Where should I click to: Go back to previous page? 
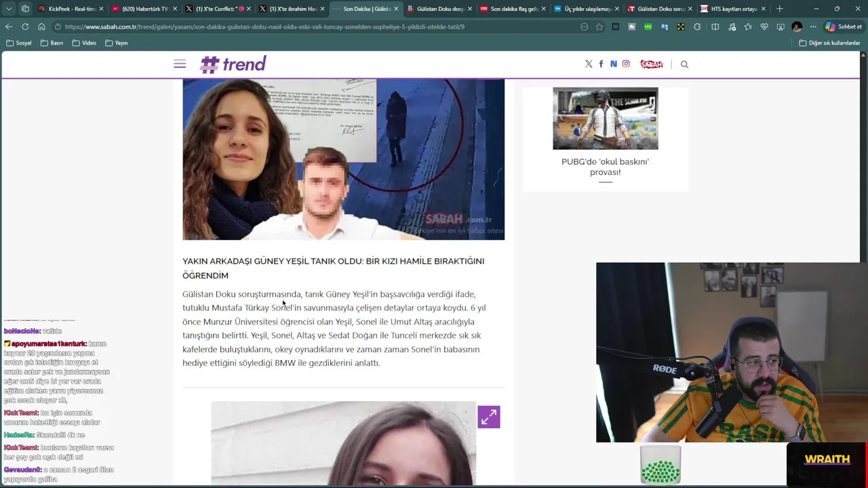[x=9, y=26]
